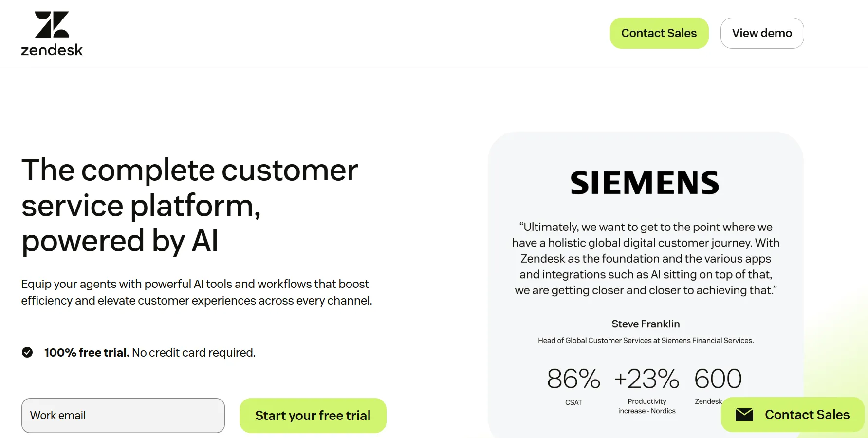This screenshot has width=868, height=438.
Task: Start your free trial
Action: [313, 415]
